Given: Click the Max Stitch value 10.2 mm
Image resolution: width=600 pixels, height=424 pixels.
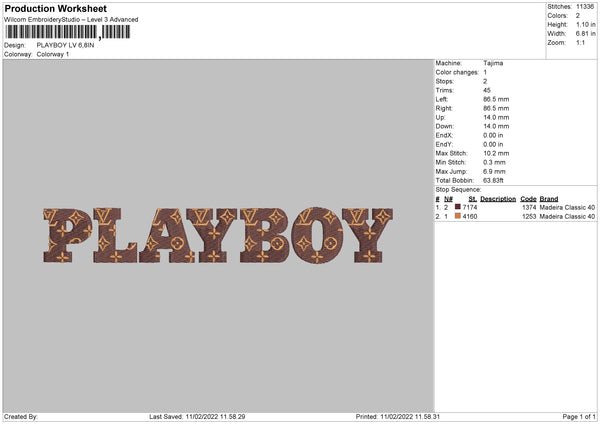Looking at the screenshot, I should (x=496, y=153).
